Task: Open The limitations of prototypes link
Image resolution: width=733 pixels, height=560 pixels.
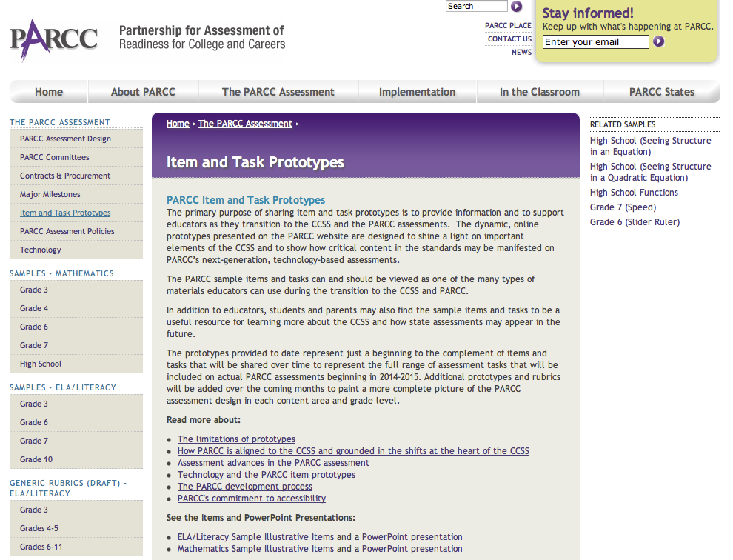Action: click(236, 439)
